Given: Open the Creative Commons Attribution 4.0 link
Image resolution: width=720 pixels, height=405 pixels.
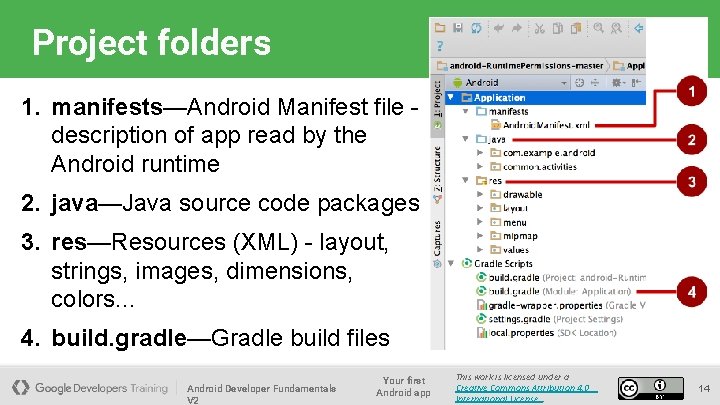Looking at the screenshot, I should pyautogui.click(x=526, y=393).
